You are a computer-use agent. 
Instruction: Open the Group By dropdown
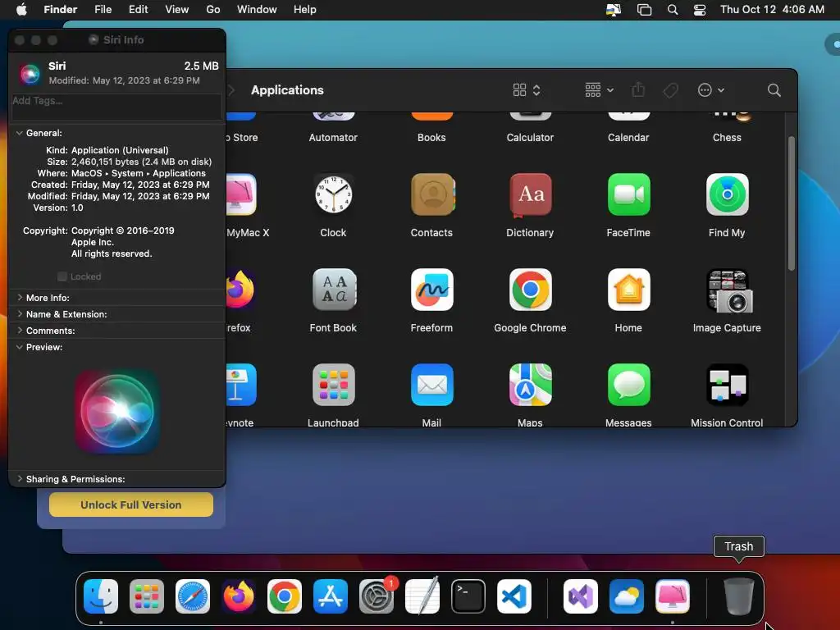[599, 90]
